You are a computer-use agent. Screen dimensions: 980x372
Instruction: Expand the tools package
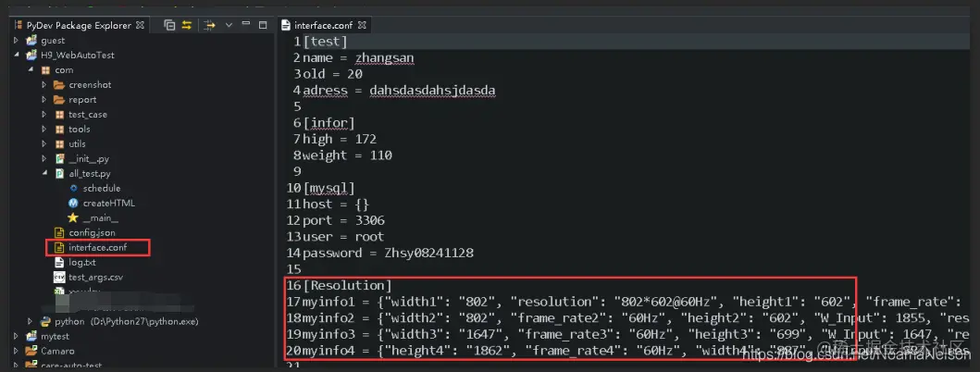43,129
